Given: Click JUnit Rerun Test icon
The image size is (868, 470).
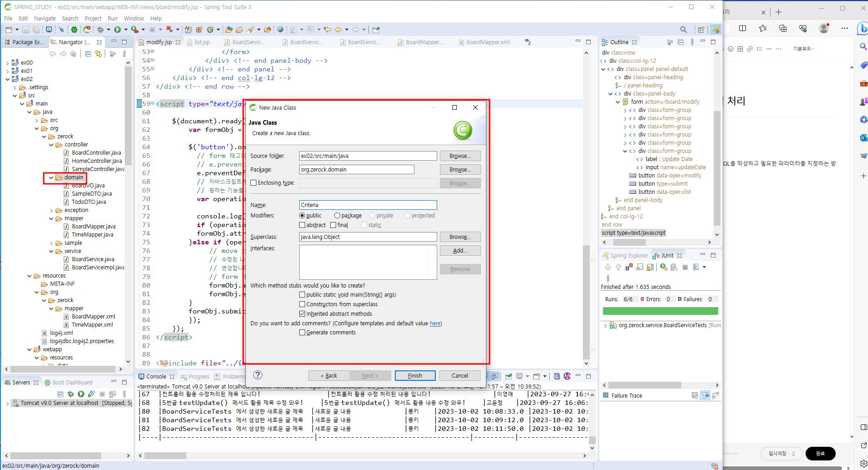Looking at the screenshot, I should pos(664,267).
